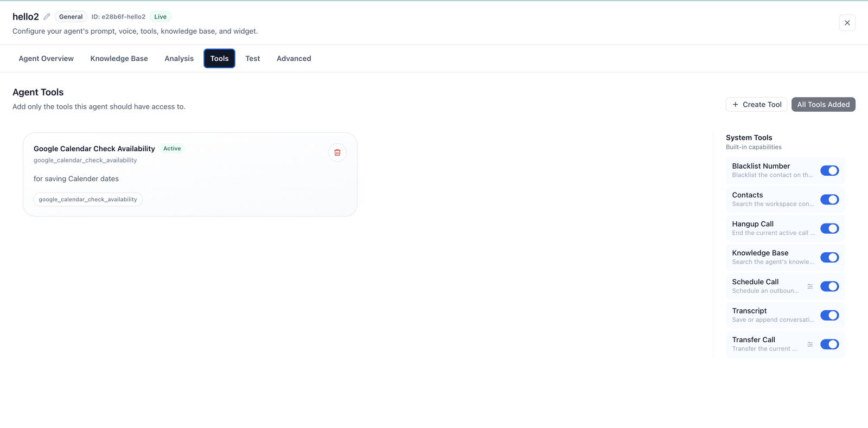Image resolution: width=868 pixels, height=428 pixels.
Task: Open Schedule Call settings sliders icon
Action: point(810,286)
